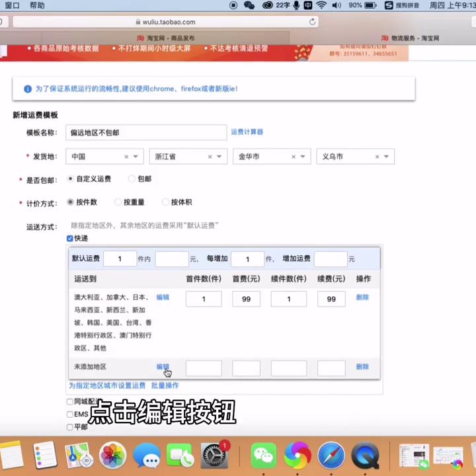This screenshot has height=476, width=476.
Task: Open Maps app in the Dock
Action: click(x=78, y=456)
